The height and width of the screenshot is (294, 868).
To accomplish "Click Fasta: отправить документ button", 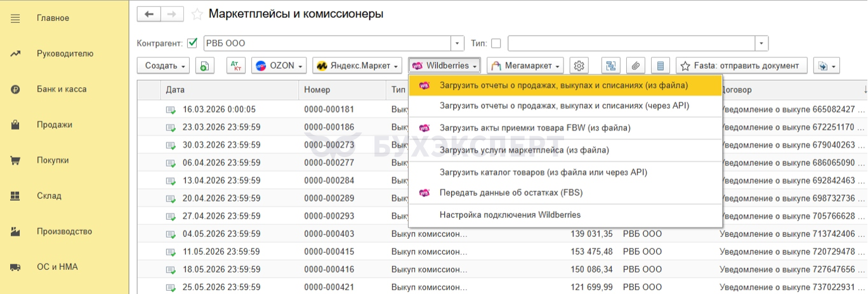I will pos(742,65).
